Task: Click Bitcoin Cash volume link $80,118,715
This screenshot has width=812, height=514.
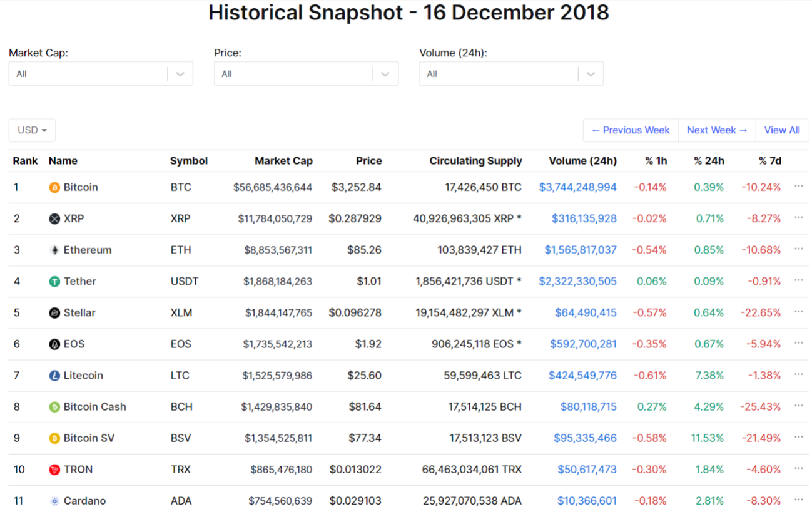Action: click(x=589, y=407)
